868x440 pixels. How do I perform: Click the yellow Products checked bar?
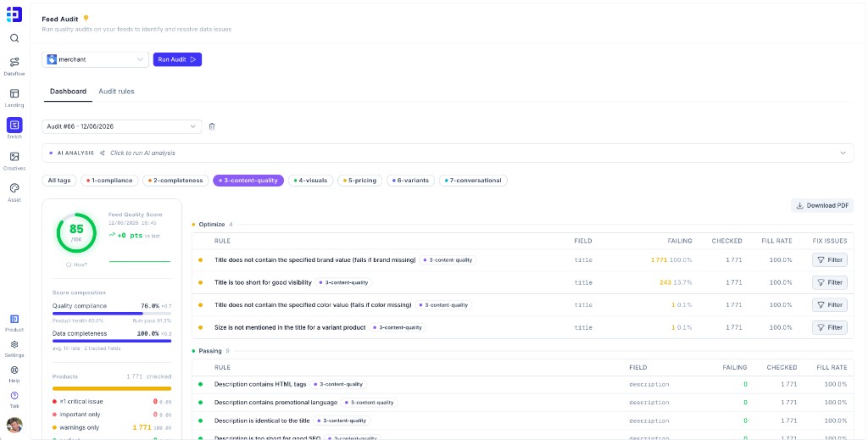(112, 388)
